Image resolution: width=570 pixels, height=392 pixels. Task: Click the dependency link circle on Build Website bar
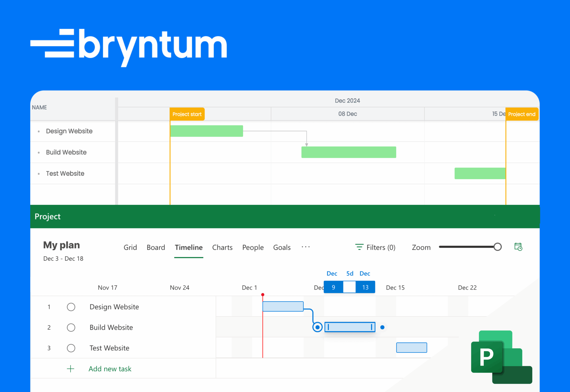[x=317, y=327]
